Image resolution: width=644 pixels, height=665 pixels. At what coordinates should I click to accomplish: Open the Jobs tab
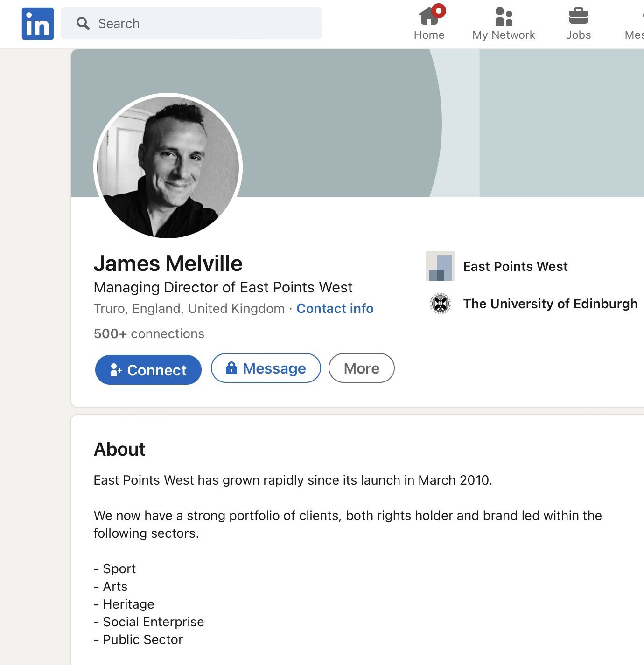579,23
